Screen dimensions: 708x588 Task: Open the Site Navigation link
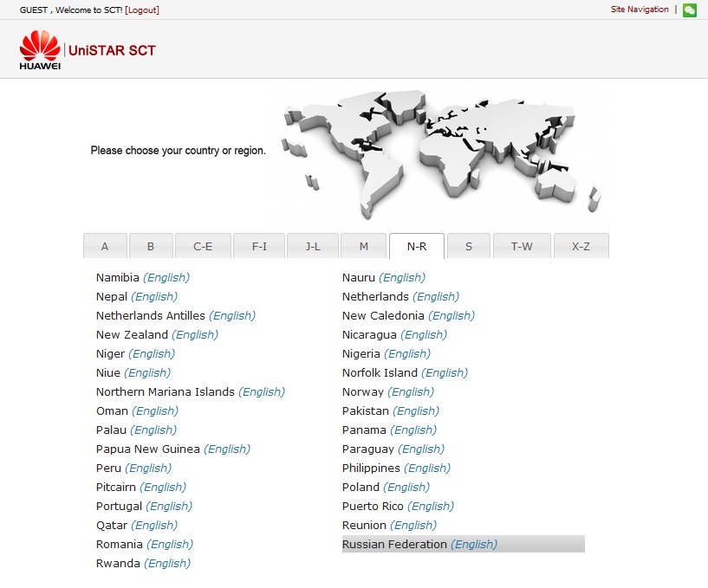[640, 10]
